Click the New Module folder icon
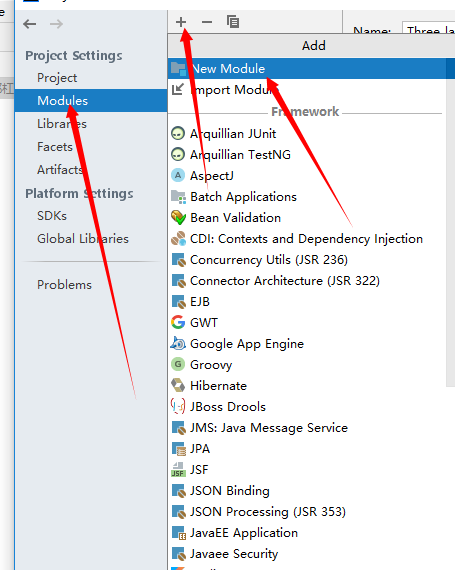This screenshot has height=570, width=455. pos(178,68)
